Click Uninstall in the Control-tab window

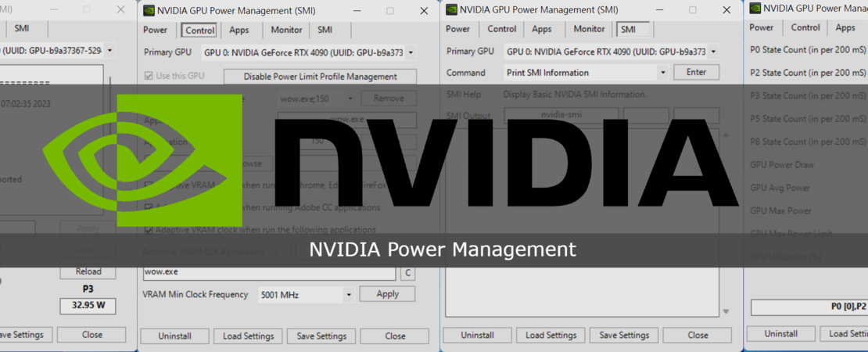(174, 336)
